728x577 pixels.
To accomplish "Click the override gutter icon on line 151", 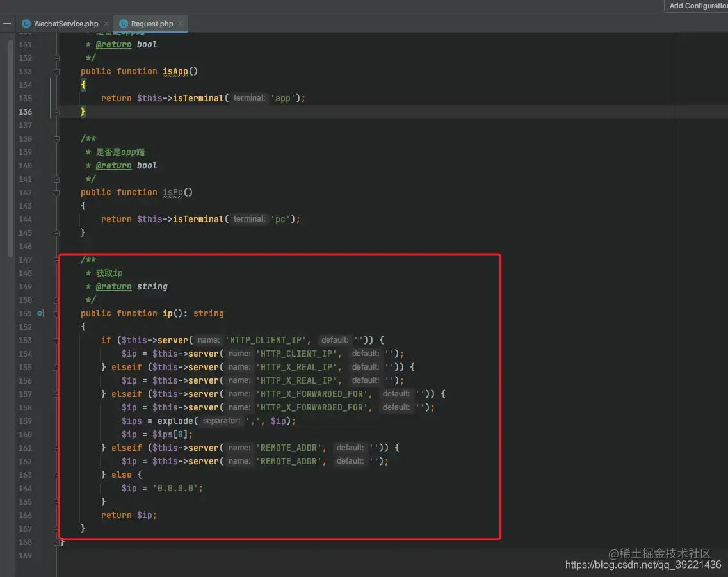I will [40, 313].
